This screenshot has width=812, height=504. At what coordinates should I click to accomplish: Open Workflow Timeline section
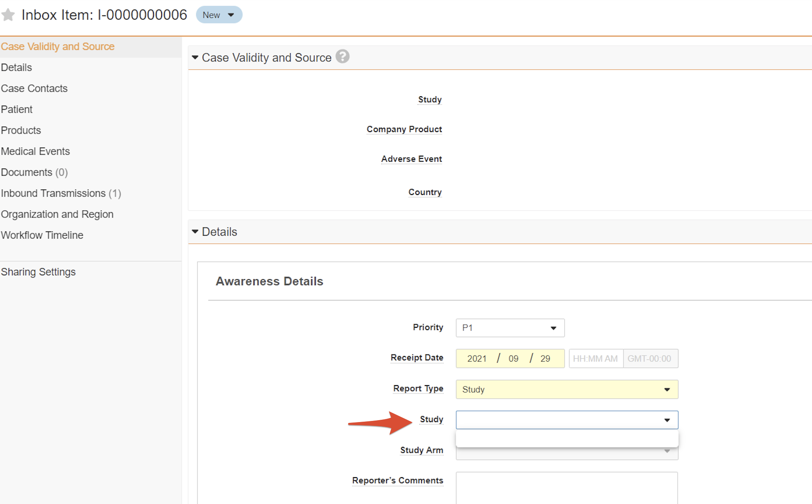click(x=42, y=235)
